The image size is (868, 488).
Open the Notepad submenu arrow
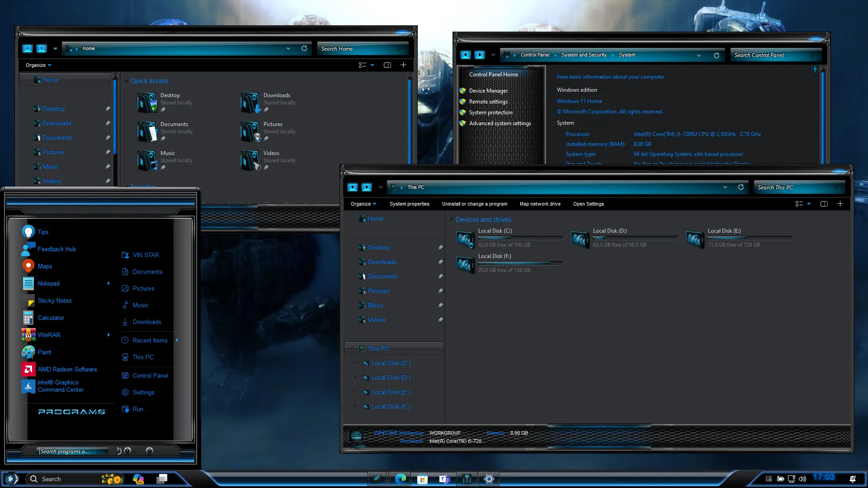[x=108, y=283]
